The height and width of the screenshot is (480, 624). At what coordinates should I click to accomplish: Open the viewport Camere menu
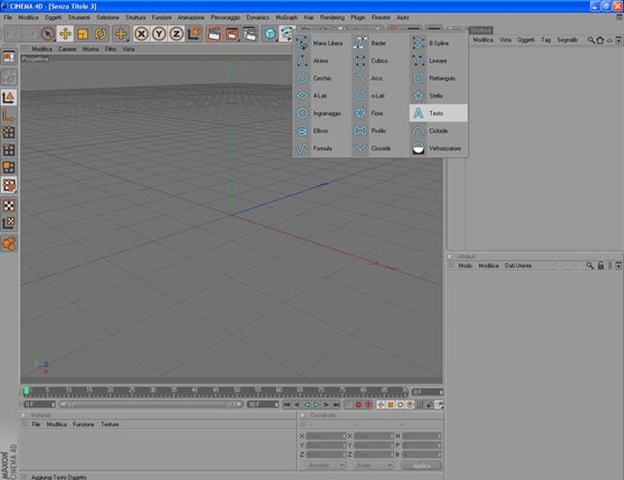coord(67,49)
